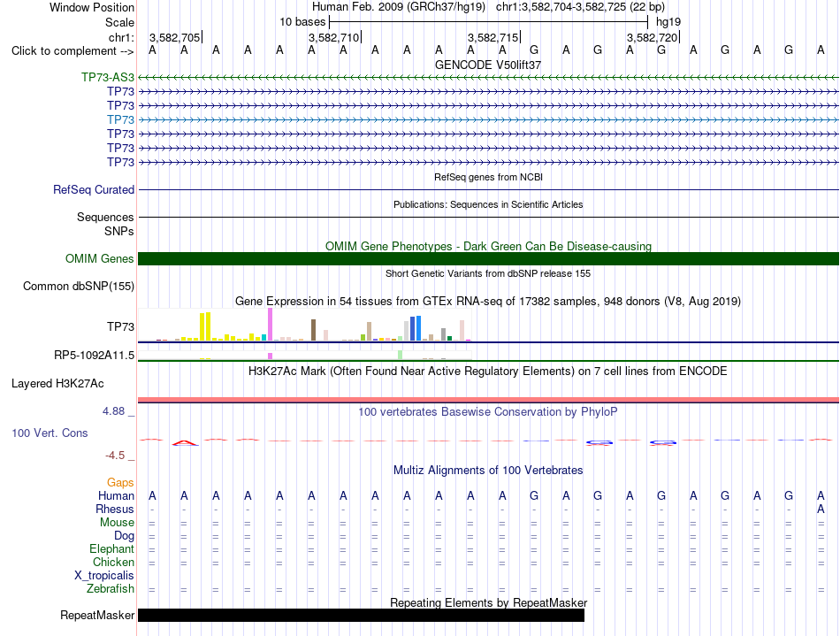
Task: Click the SNPs track label
Action: [x=119, y=231]
